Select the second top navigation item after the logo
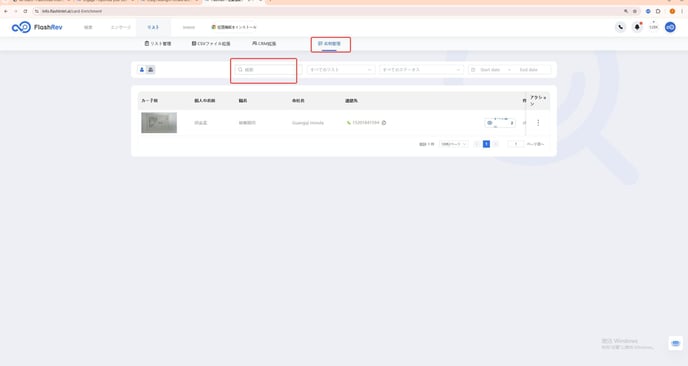This screenshot has width=688, height=366. (x=121, y=27)
